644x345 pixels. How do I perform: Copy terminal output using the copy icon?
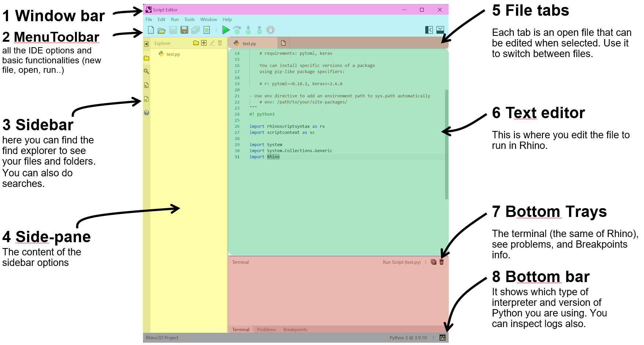pos(433,262)
